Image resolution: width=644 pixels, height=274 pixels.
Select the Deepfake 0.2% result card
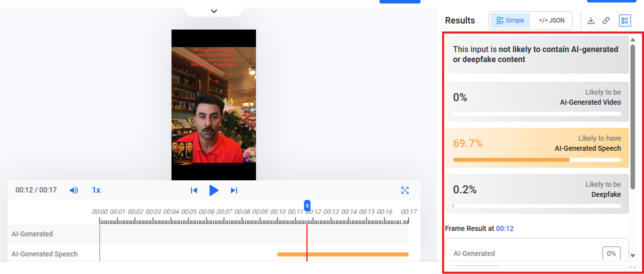point(536,194)
